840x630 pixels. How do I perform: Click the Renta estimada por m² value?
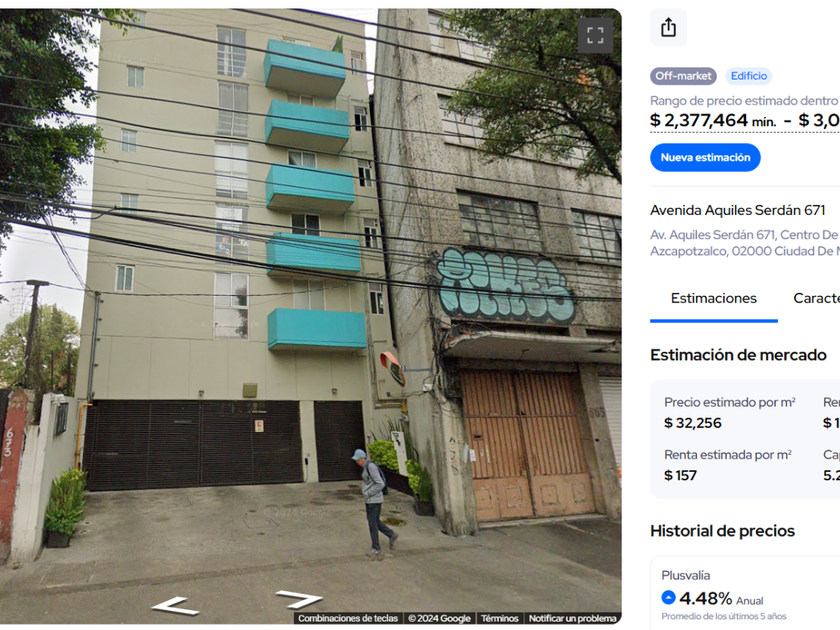pyautogui.click(x=680, y=475)
